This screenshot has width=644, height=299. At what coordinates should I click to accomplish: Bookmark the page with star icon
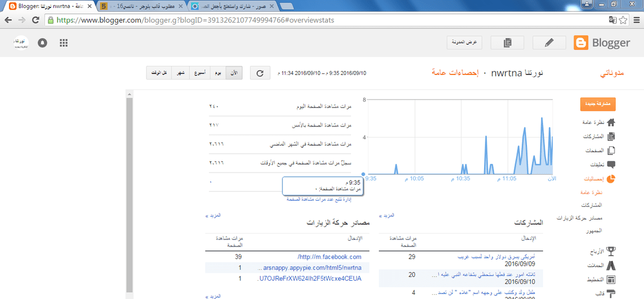[623, 20]
